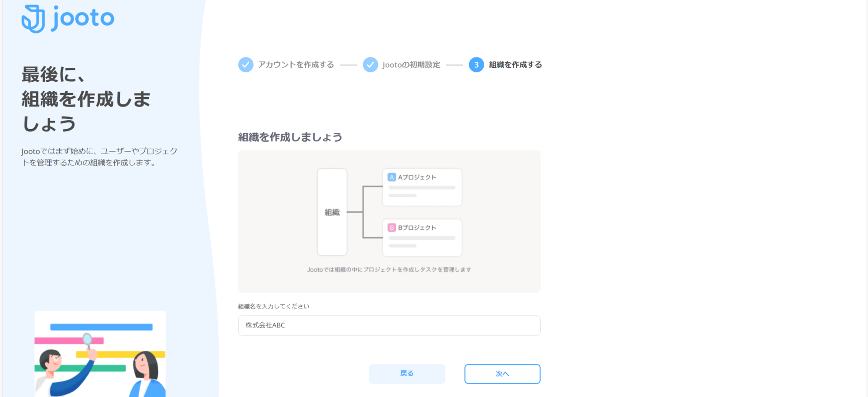
Task: Click the illustration of people with Gantt chart
Action: click(100, 354)
